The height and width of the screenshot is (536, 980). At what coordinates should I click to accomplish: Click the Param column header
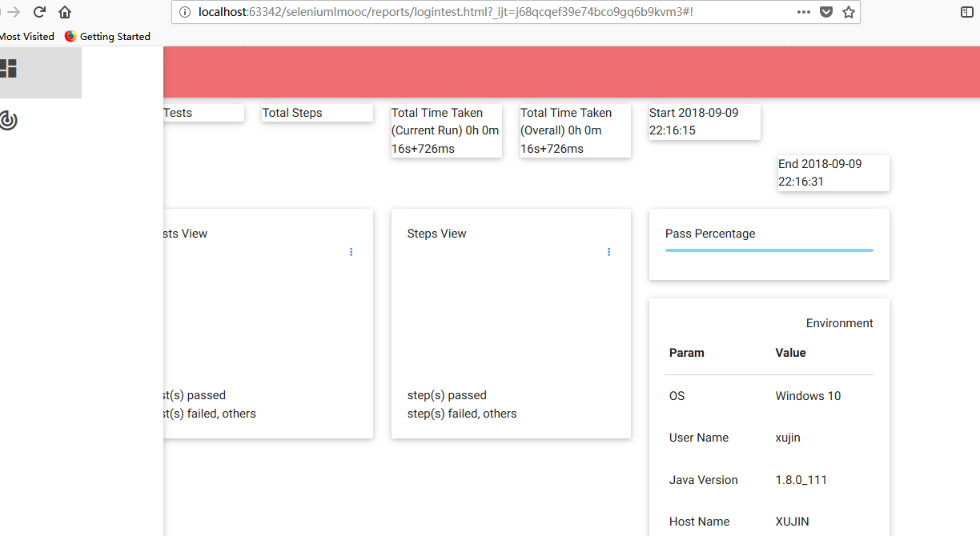(687, 353)
